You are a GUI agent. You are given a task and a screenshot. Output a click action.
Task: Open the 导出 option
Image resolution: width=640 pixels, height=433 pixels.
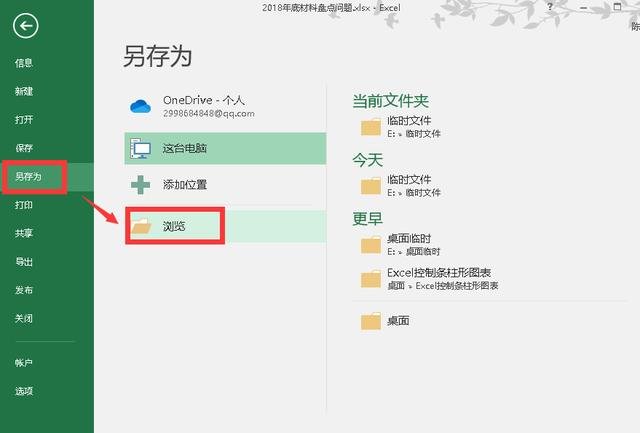(x=24, y=262)
